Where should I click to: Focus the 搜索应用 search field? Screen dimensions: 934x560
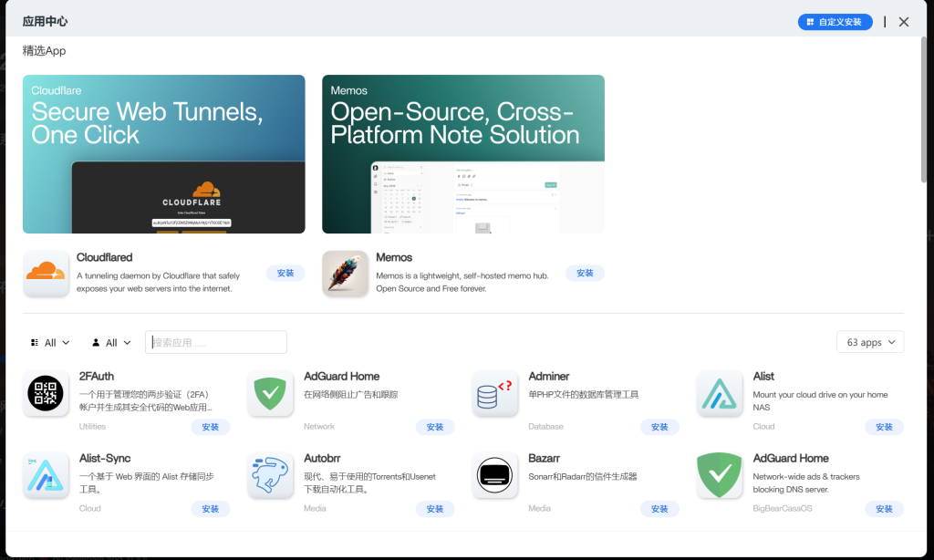point(216,342)
